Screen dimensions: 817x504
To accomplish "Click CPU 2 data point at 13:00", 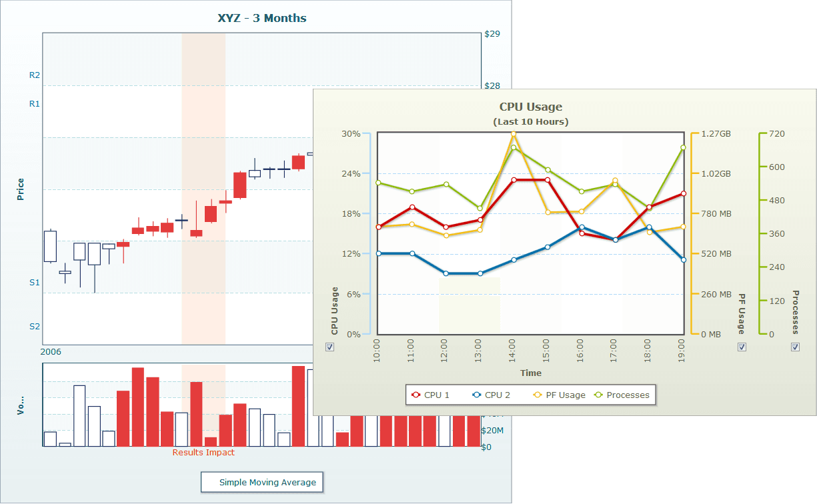I will [x=480, y=273].
